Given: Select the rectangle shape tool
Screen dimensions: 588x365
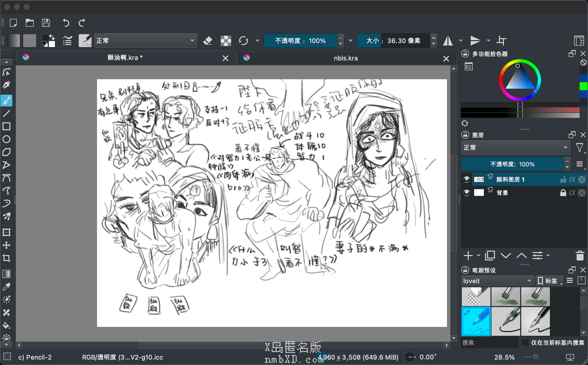Looking at the screenshot, I should [x=6, y=126].
